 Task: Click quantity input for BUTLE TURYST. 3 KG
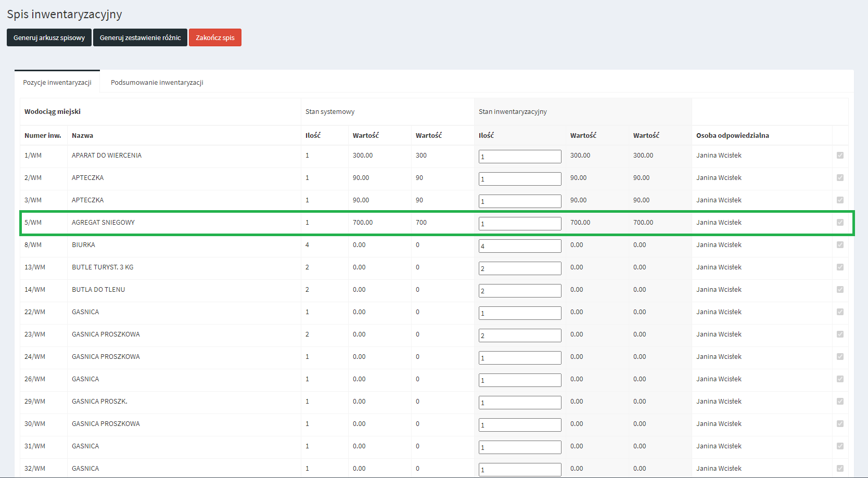[x=519, y=268]
